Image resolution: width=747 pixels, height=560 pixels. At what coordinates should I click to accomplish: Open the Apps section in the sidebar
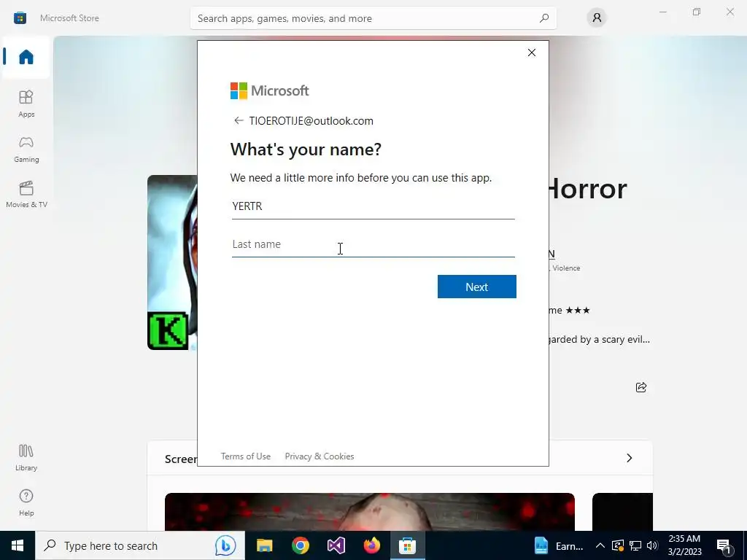click(26, 104)
